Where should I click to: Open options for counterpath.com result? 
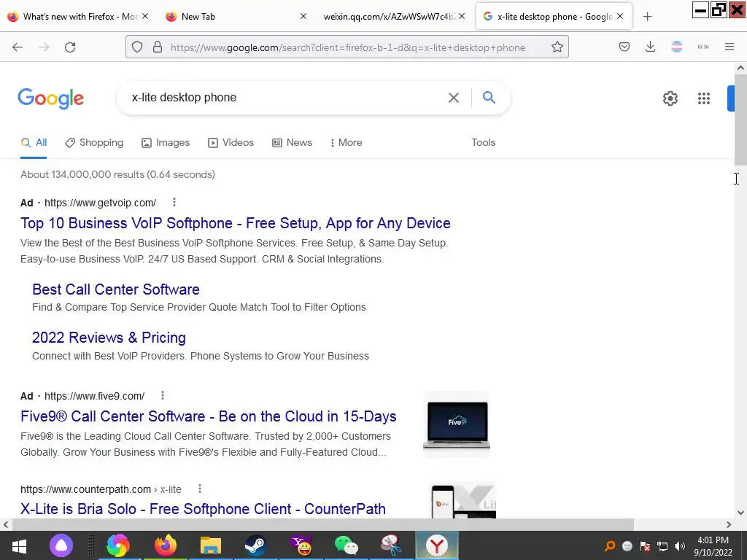pyautogui.click(x=200, y=489)
